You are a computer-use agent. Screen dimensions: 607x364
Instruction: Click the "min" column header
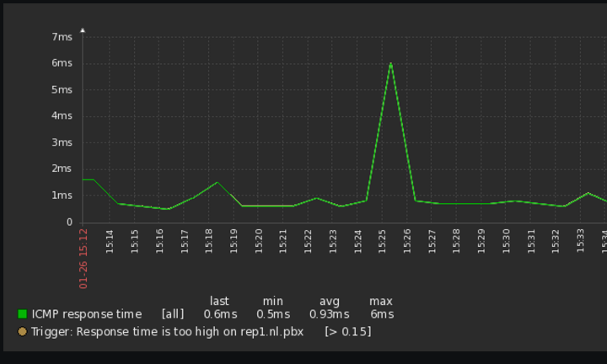point(273,301)
